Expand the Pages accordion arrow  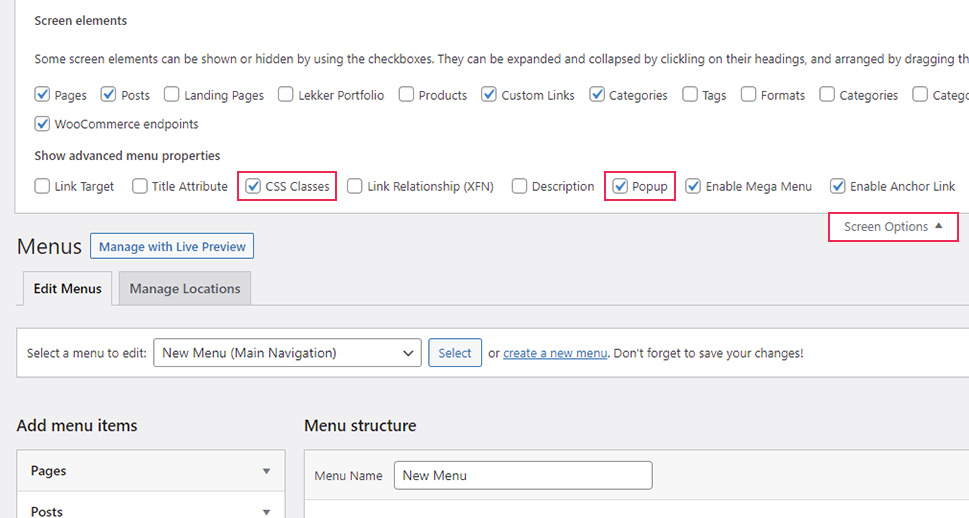click(x=266, y=471)
